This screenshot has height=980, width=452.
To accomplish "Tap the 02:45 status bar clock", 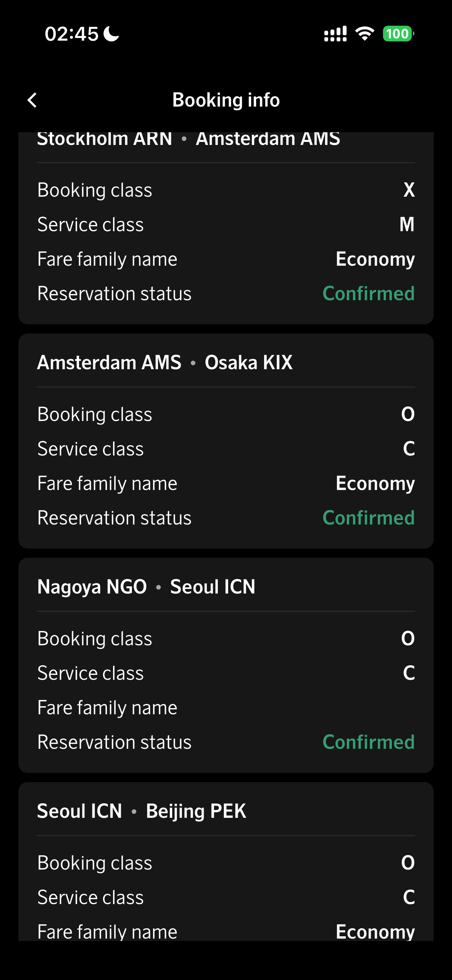I will (x=71, y=34).
